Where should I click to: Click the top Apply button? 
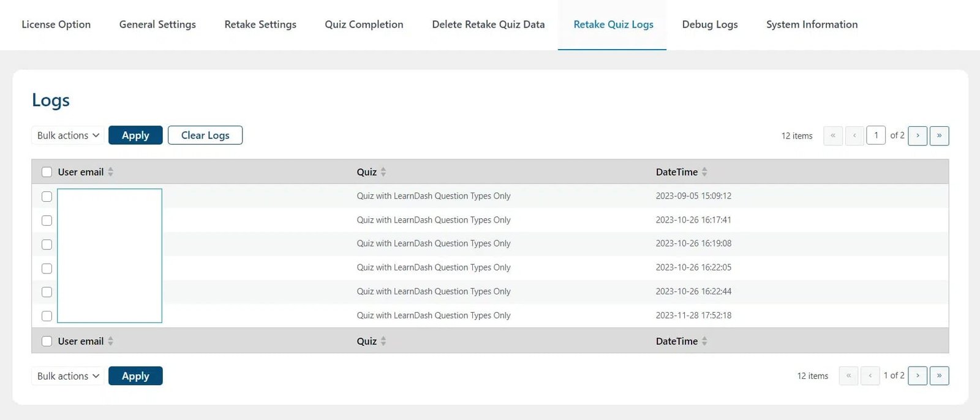tap(135, 136)
